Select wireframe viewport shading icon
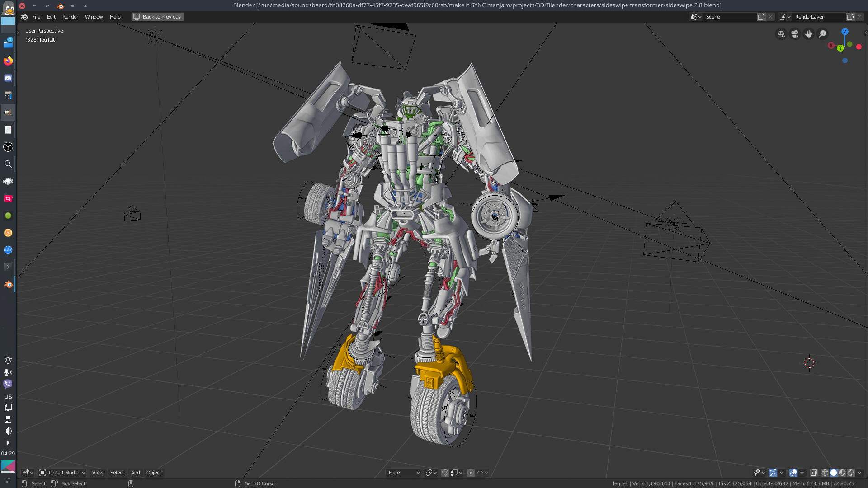The image size is (868, 488). [825, 473]
